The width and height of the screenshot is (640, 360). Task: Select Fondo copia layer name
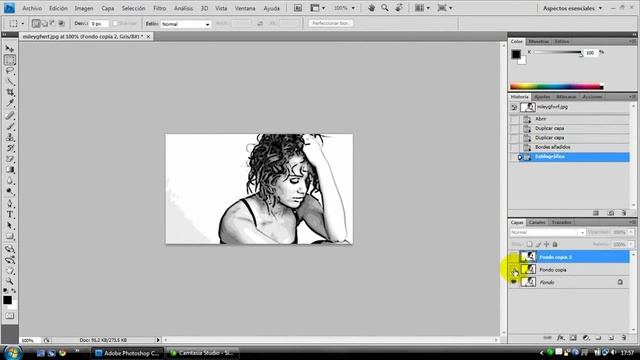point(553,270)
